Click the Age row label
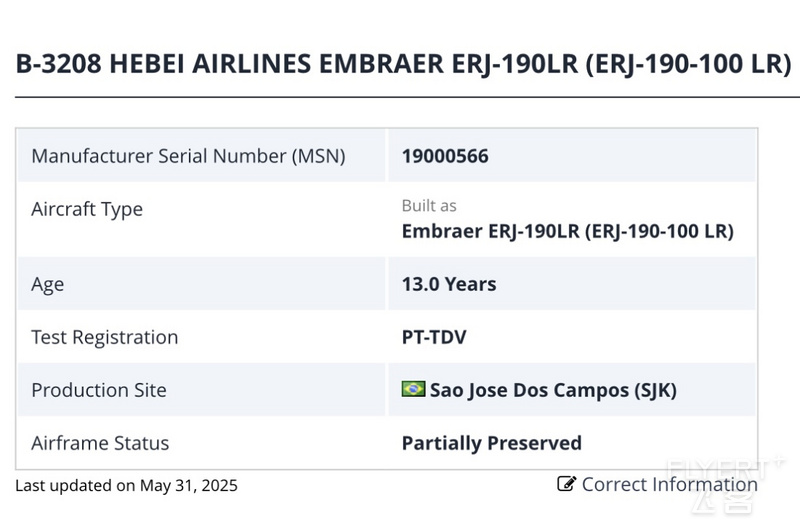800x529 pixels. 47,285
